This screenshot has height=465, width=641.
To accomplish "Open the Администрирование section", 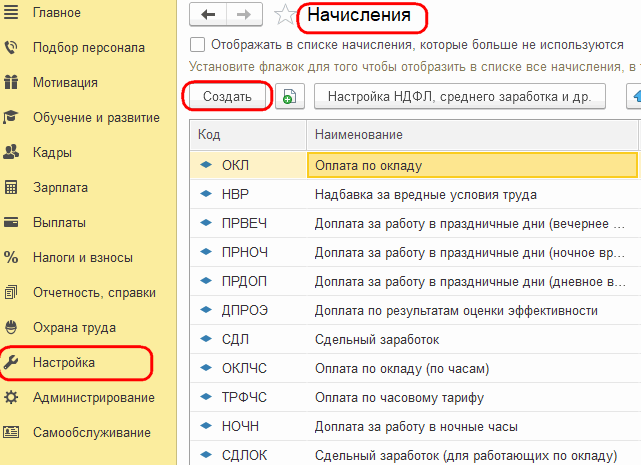I will (x=94, y=398).
